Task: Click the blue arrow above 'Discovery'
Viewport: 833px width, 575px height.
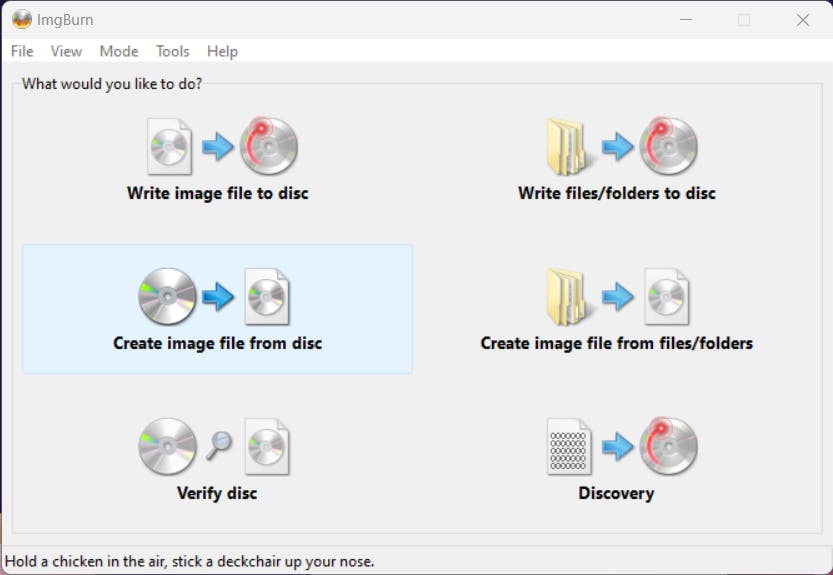Action: 617,446
